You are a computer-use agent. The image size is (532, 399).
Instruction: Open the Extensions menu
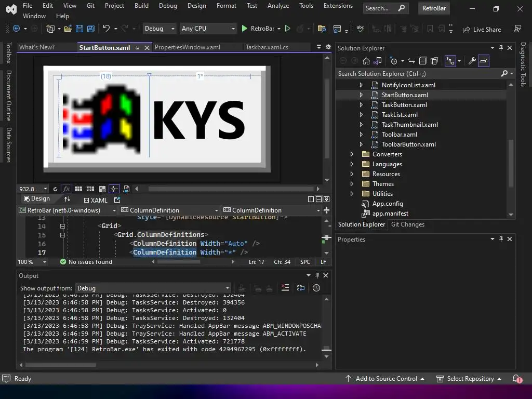pos(338,6)
